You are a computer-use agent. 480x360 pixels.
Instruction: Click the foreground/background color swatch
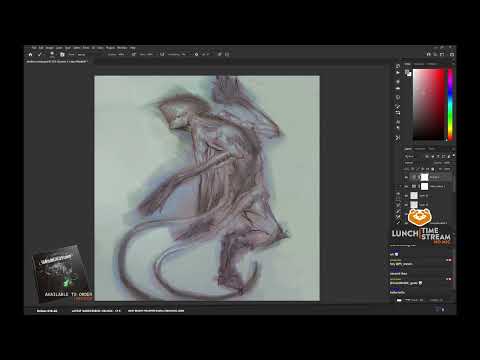click(x=408, y=73)
